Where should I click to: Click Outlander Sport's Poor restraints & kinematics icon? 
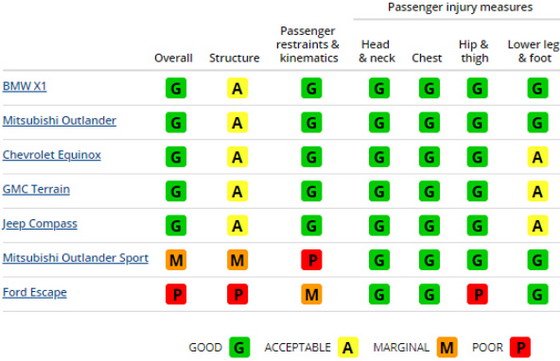[x=311, y=260]
